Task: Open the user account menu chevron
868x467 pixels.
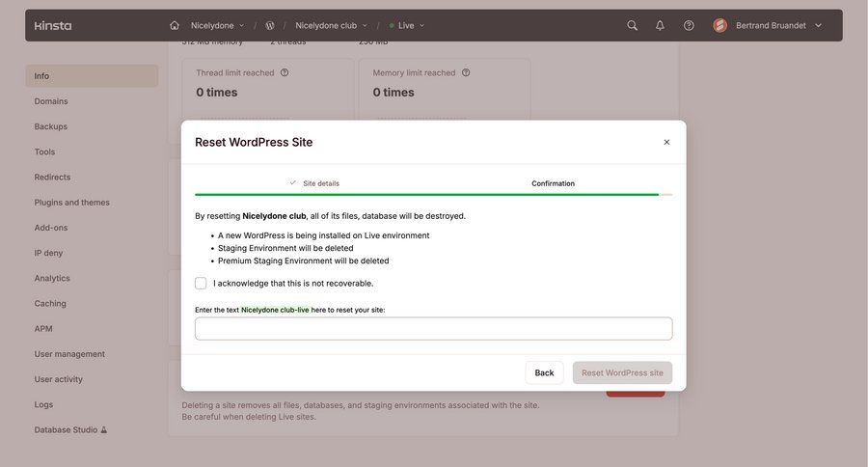Action: point(818,25)
